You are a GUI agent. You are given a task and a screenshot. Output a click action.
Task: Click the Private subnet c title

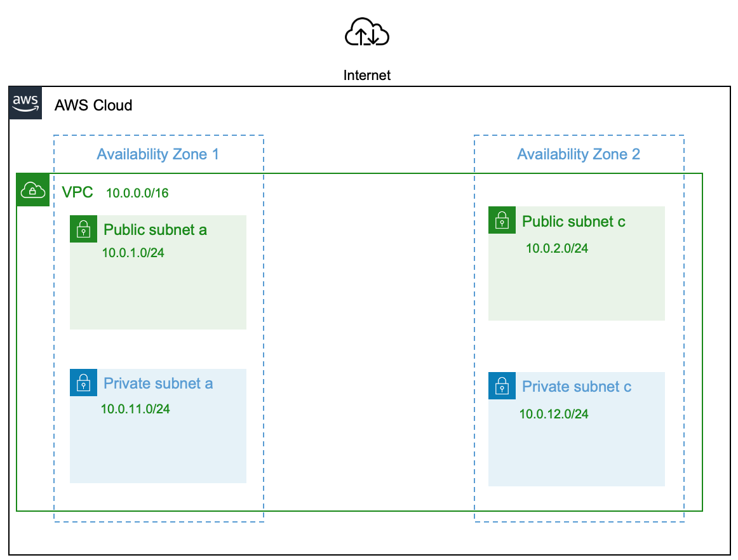(x=577, y=387)
